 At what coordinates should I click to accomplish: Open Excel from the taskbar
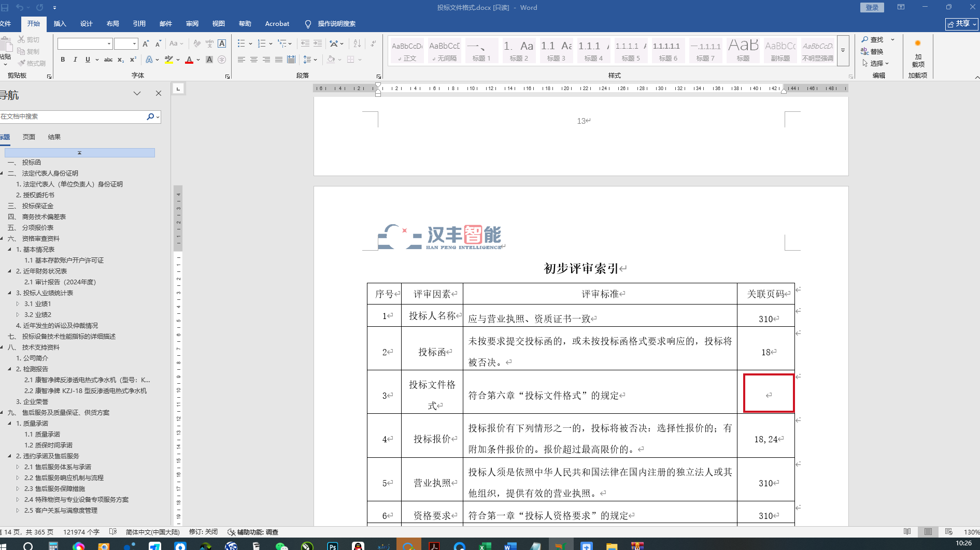click(485, 546)
